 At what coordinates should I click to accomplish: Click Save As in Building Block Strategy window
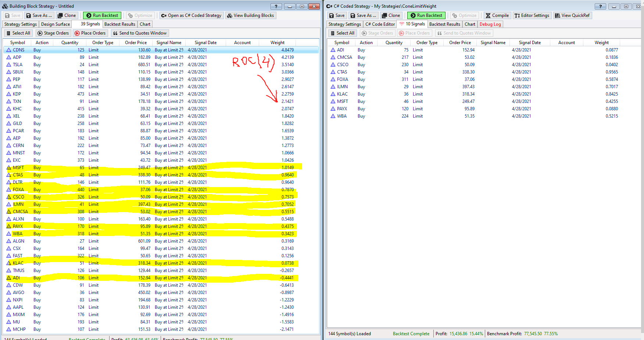[39, 15]
